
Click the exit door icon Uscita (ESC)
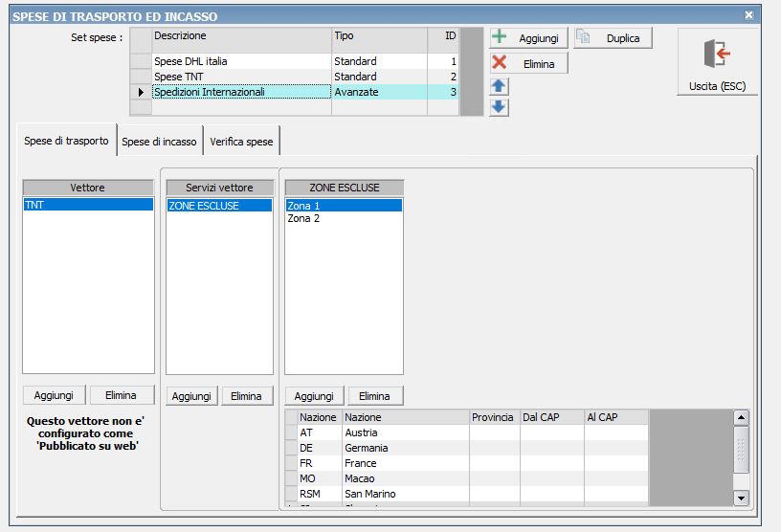point(717,62)
